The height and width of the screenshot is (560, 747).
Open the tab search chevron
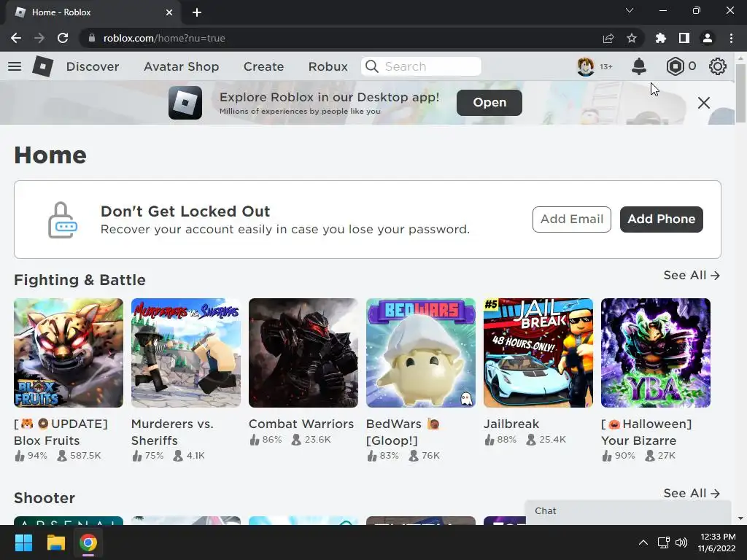coord(630,10)
